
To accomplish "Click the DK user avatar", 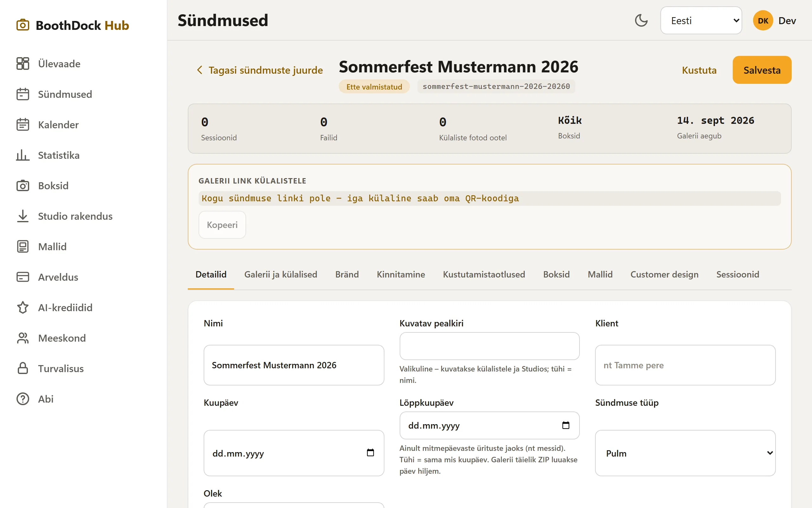I will point(763,21).
